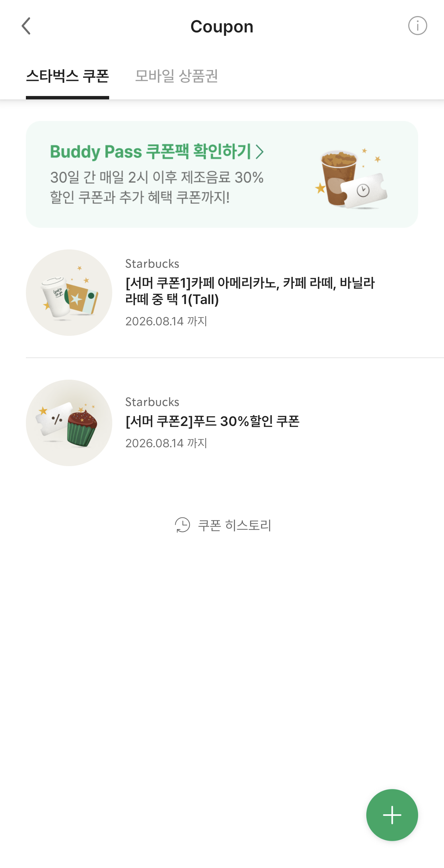Open the [서머 쿠폰2] 푸드 30% 할인 coupon title
444x868 pixels.
point(212,421)
